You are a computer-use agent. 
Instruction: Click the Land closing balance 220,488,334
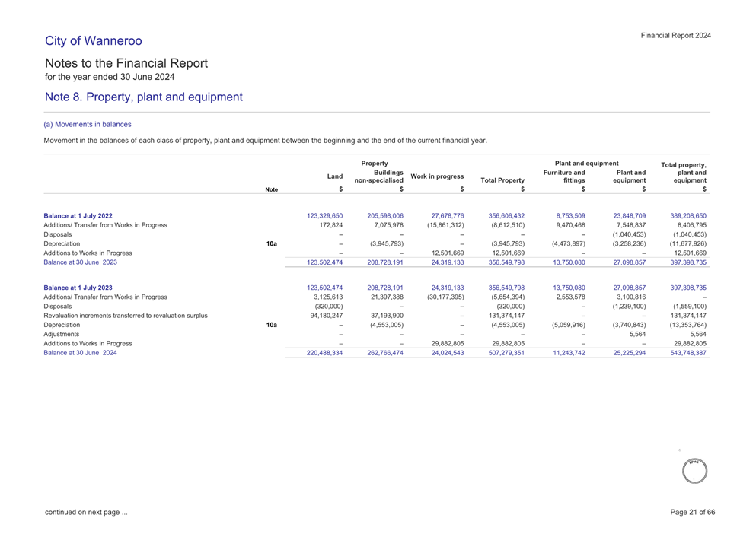pos(324,353)
